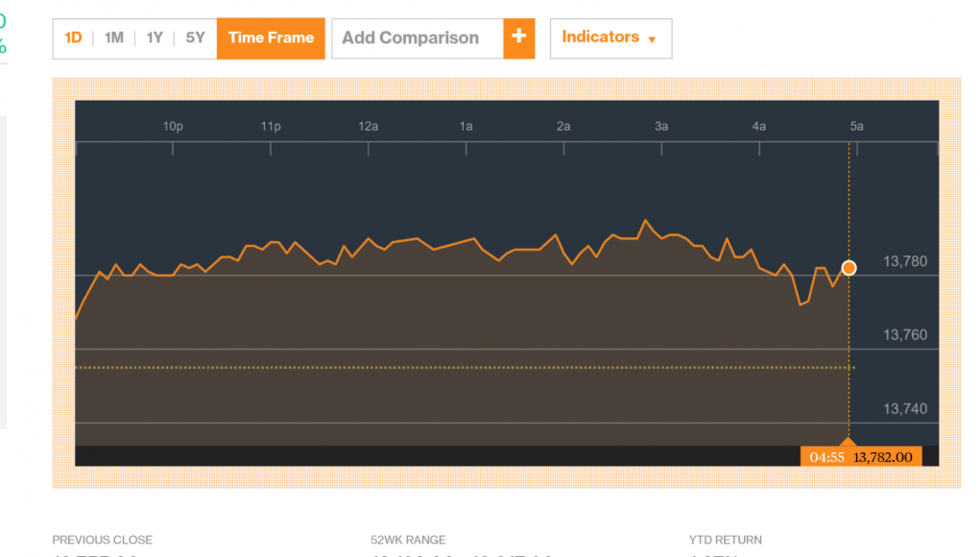Select the 1D time range
Screen dimensions: 980x557
pyautogui.click(x=73, y=37)
